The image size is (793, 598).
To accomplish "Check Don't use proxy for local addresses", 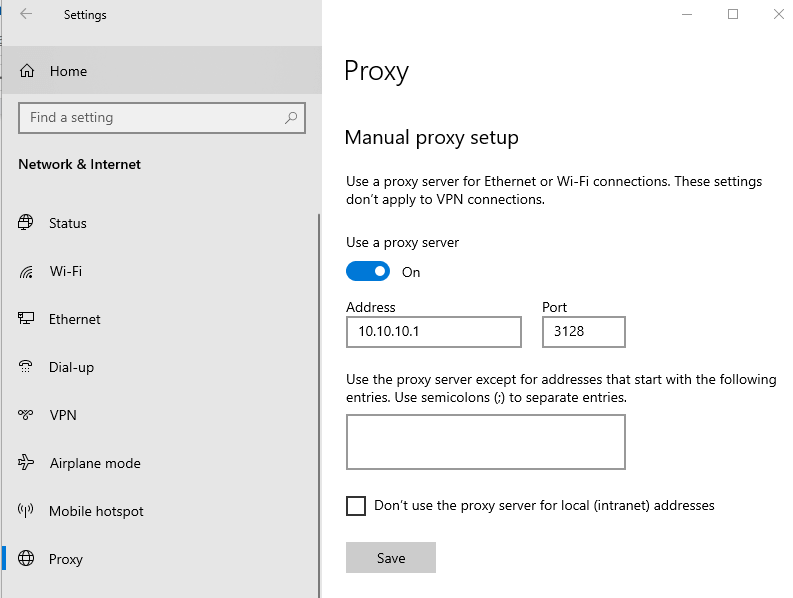I will pos(356,506).
